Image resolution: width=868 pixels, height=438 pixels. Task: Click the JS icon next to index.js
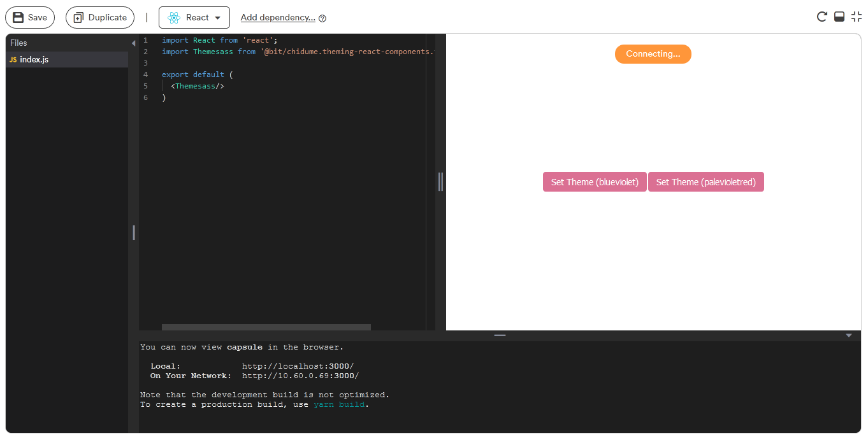13,59
